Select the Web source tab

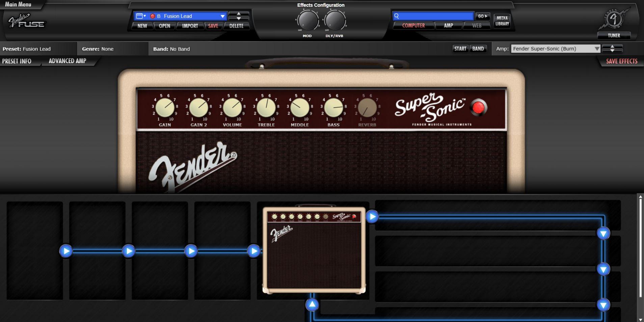click(x=477, y=25)
